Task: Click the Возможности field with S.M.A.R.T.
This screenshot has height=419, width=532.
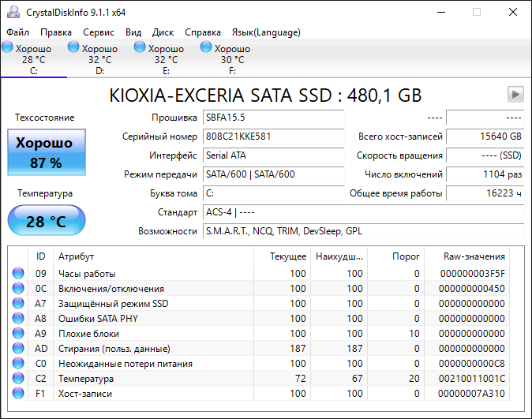Action: (x=364, y=231)
